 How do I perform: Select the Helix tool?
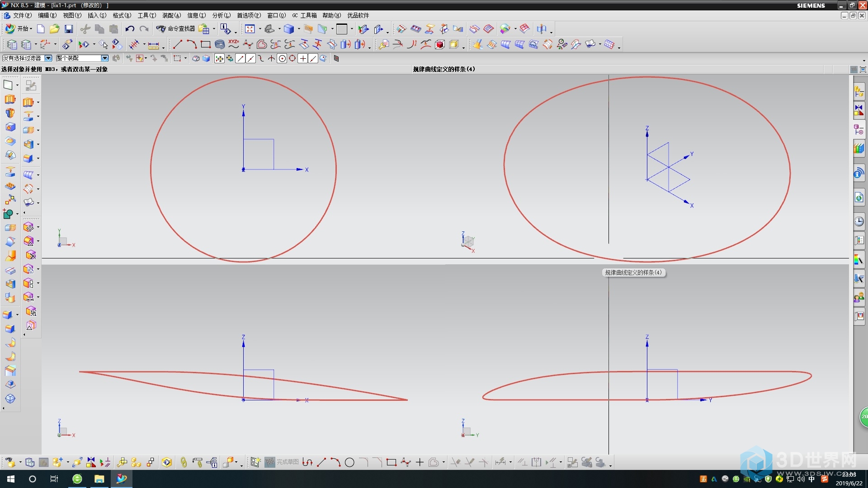(220, 44)
